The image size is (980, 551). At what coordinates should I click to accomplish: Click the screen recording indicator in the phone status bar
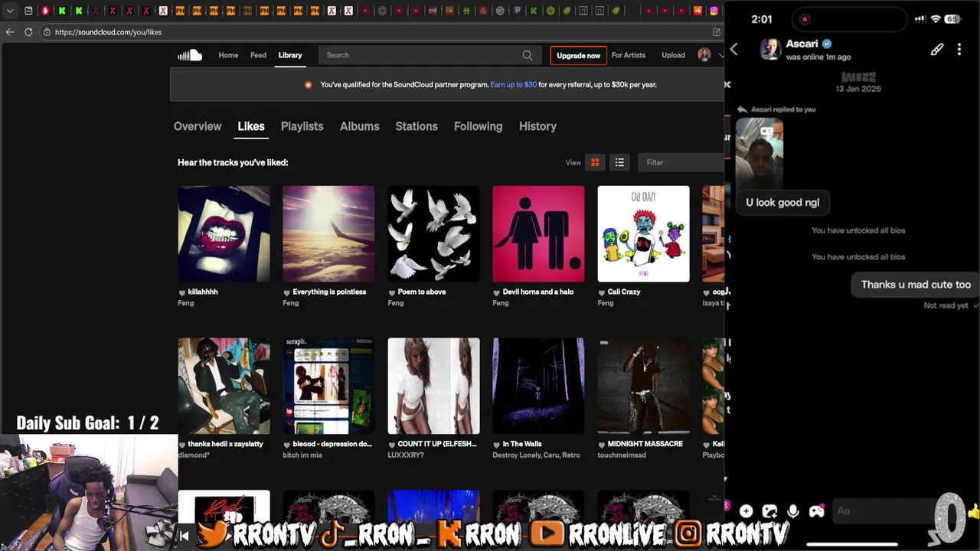coord(805,19)
